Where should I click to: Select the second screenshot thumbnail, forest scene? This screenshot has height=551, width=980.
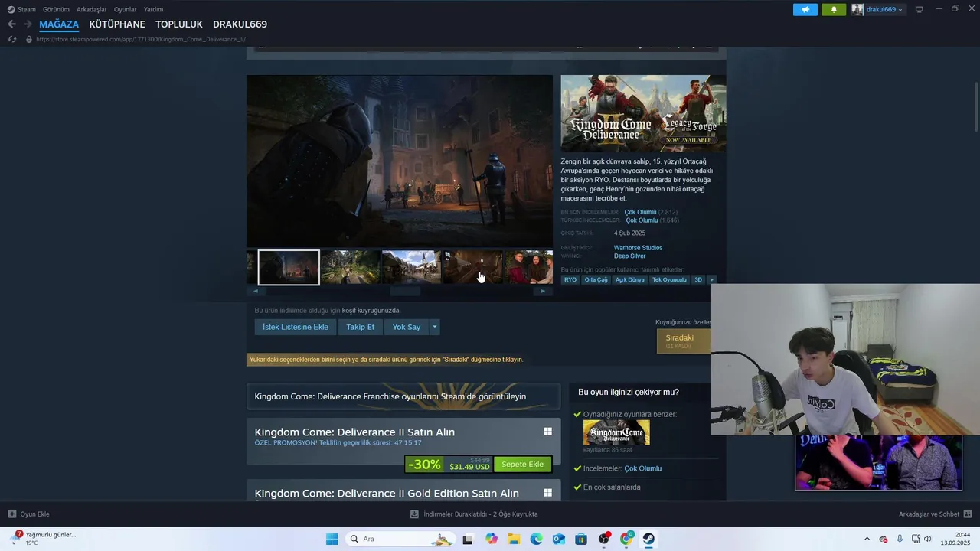click(x=351, y=267)
